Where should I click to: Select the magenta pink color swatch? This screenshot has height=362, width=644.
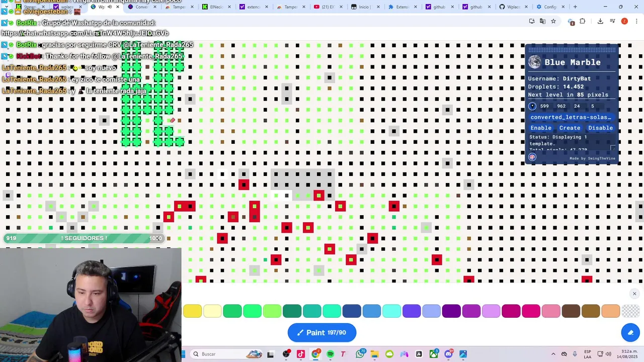[531, 311]
